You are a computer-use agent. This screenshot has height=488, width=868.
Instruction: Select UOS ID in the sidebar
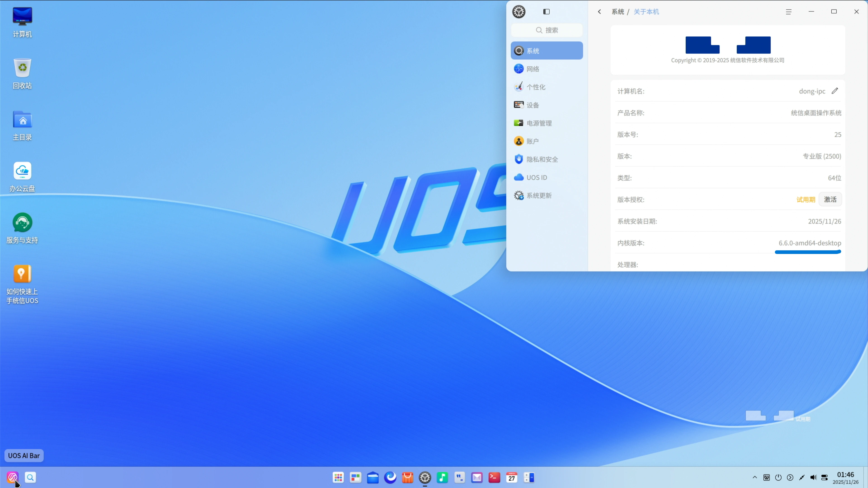point(547,177)
